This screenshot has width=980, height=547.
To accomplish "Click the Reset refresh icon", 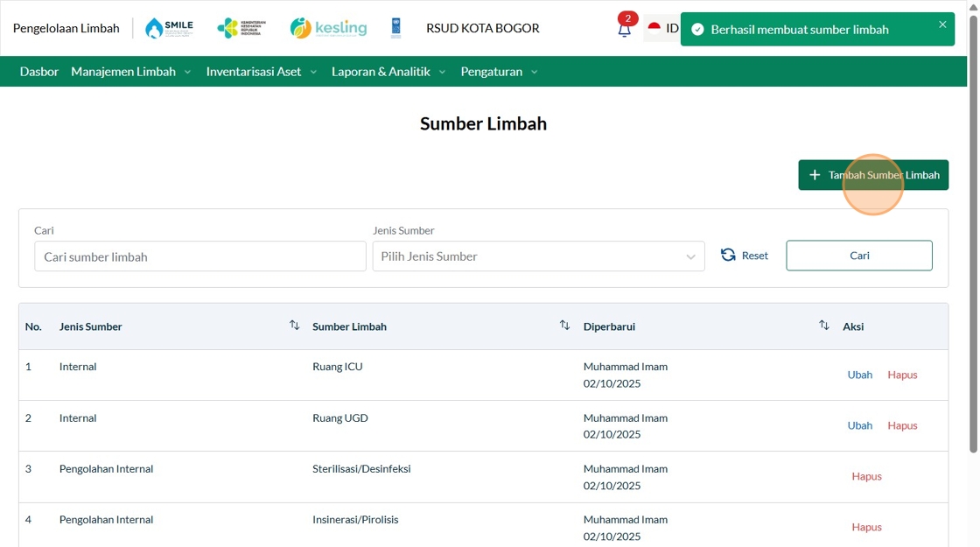I will [728, 255].
